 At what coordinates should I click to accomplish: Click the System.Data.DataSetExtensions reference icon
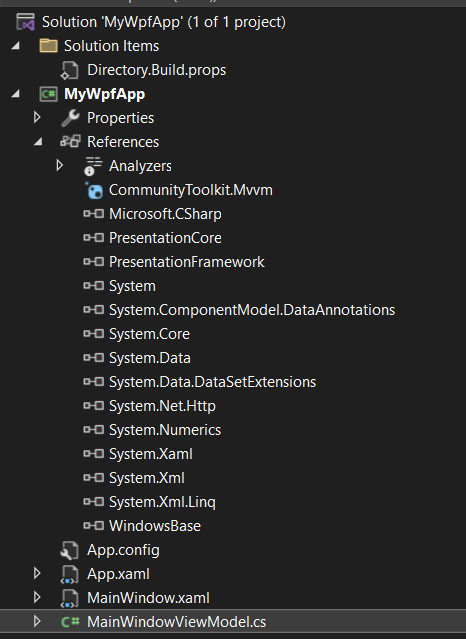pyautogui.click(x=93, y=382)
